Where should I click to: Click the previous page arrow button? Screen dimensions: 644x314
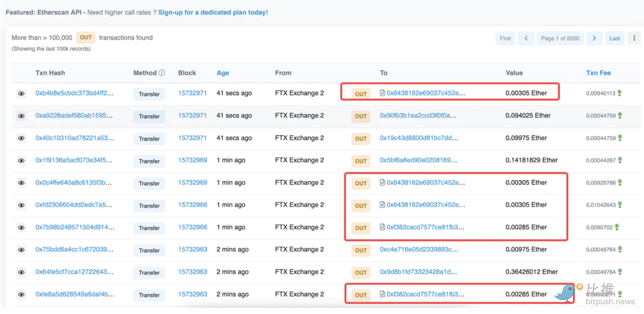(526, 38)
